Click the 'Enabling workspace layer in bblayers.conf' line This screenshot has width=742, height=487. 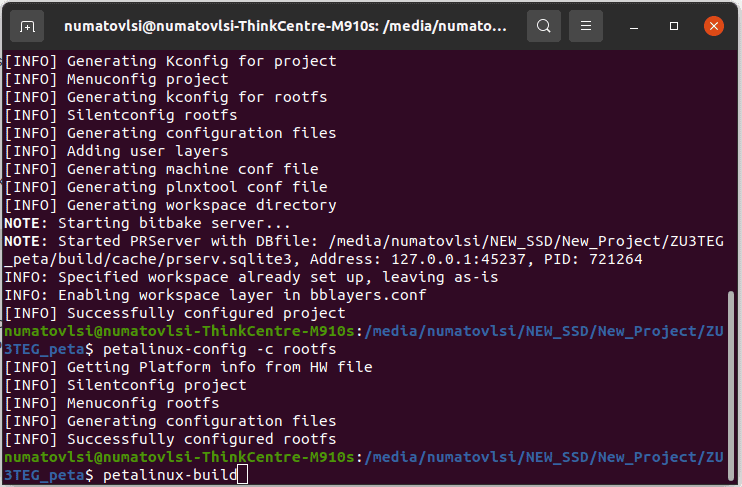215,295
